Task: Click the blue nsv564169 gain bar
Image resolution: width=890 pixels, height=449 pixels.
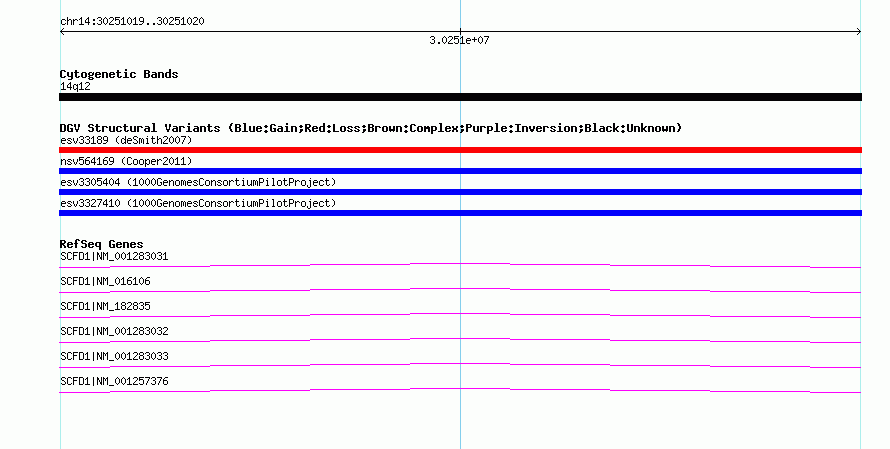Action: [460, 171]
